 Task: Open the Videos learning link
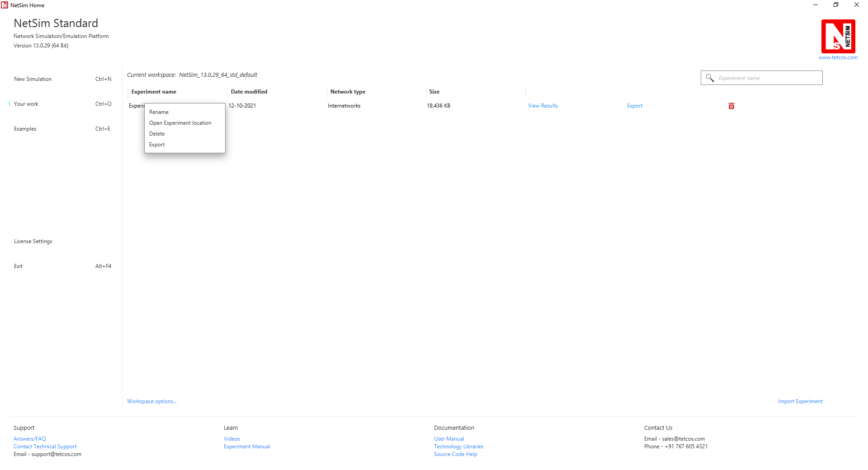point(232,439)
